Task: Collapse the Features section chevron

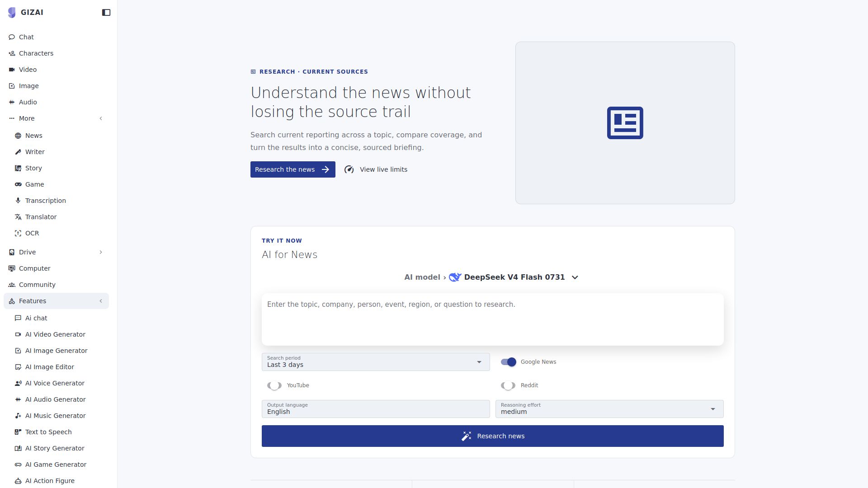Action: tap(101, 301)
